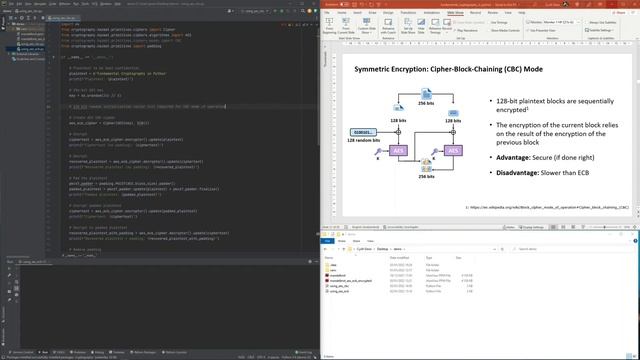Click green Run icon in PyCharm toolbar
640x360 pixels.
[275, 11]
